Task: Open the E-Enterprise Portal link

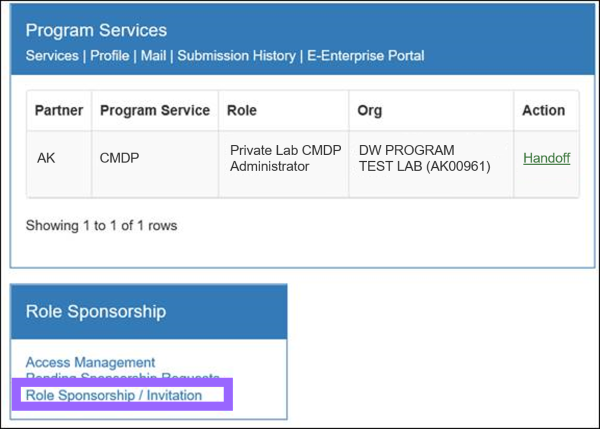Action: [x=364, y=55]
